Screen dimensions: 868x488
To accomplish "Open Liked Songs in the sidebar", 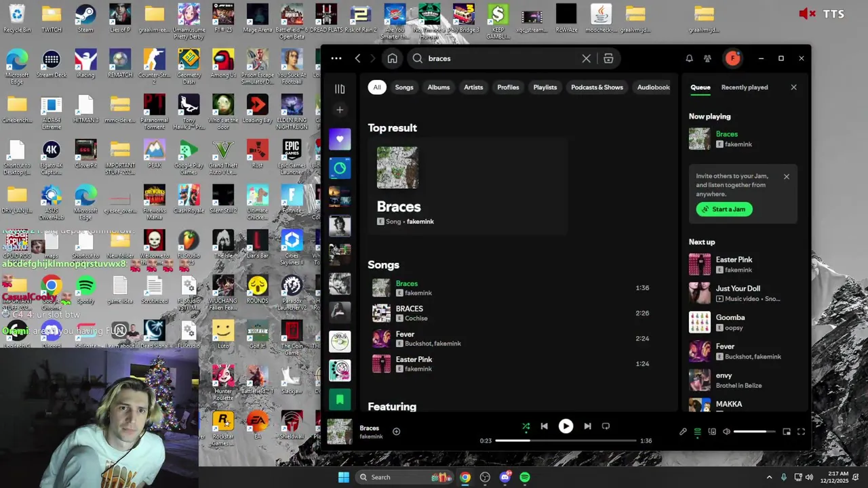I will point(340,139).
